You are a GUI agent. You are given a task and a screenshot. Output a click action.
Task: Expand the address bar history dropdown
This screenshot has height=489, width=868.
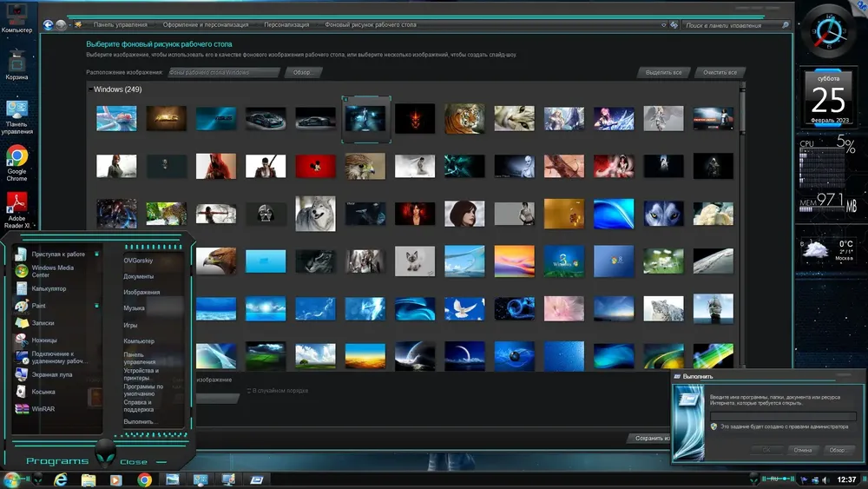click(x=664, y=25)
